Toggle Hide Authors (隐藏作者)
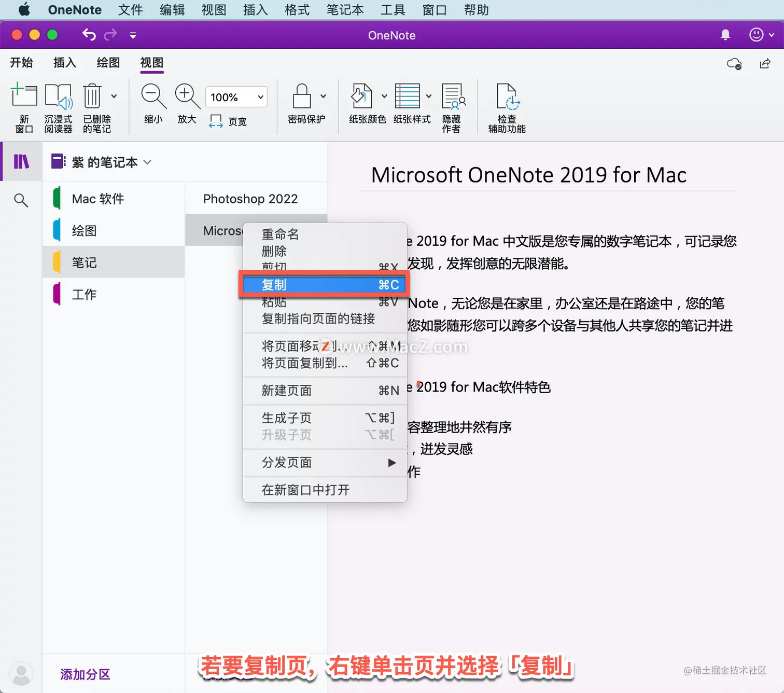This screenshot has width=784, height=693. pyautogui.click(x=452, y=107)
